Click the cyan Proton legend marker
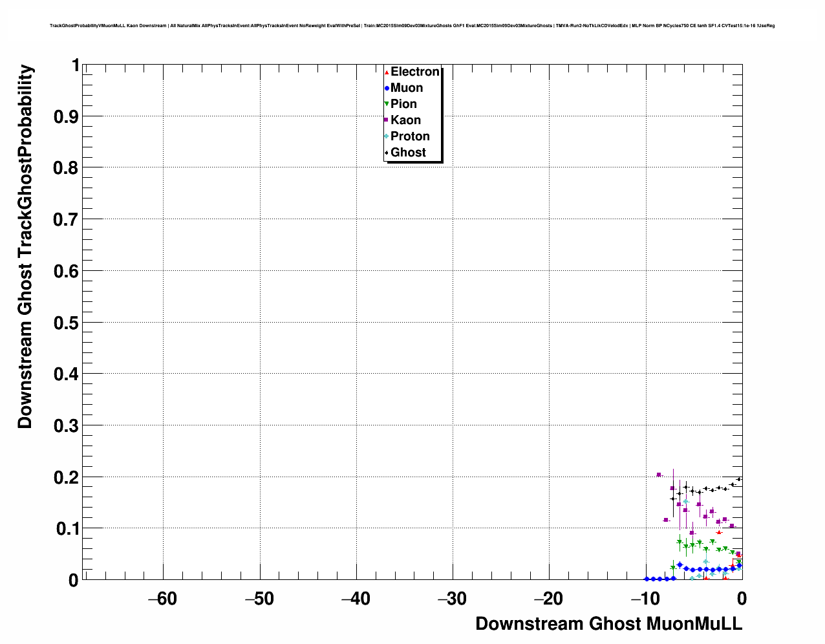Viewport: 825px width, 644px height. click(x=387, y=136)
